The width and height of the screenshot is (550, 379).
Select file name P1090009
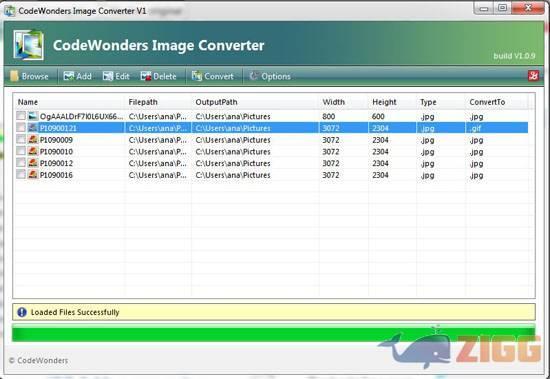point(56,140)
